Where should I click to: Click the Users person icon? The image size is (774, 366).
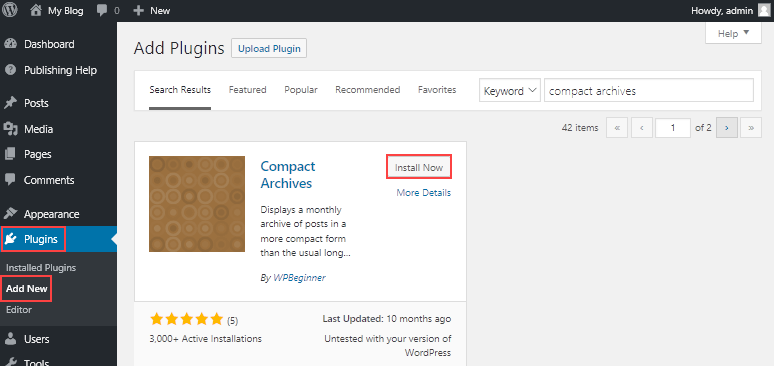tap(10, 339)
